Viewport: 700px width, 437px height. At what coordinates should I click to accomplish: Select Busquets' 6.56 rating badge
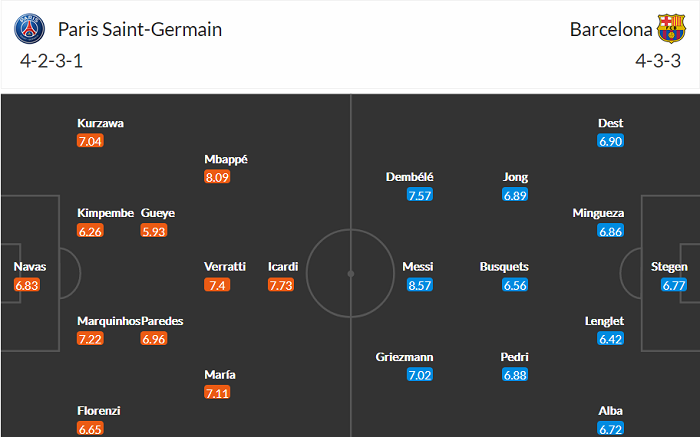click(514, 285)
